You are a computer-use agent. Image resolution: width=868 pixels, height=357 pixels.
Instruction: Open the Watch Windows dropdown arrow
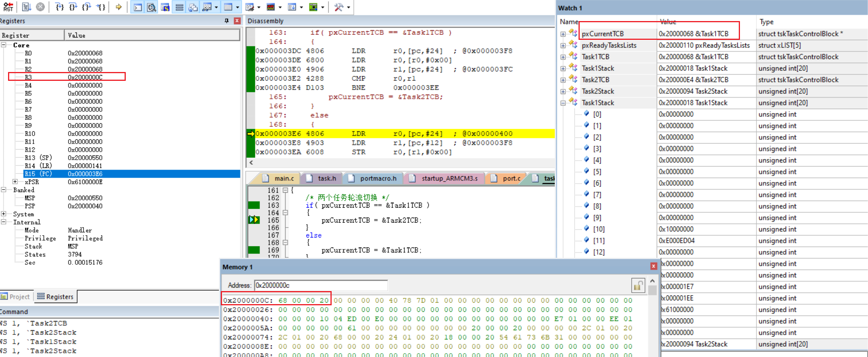(x=216, y=7)
